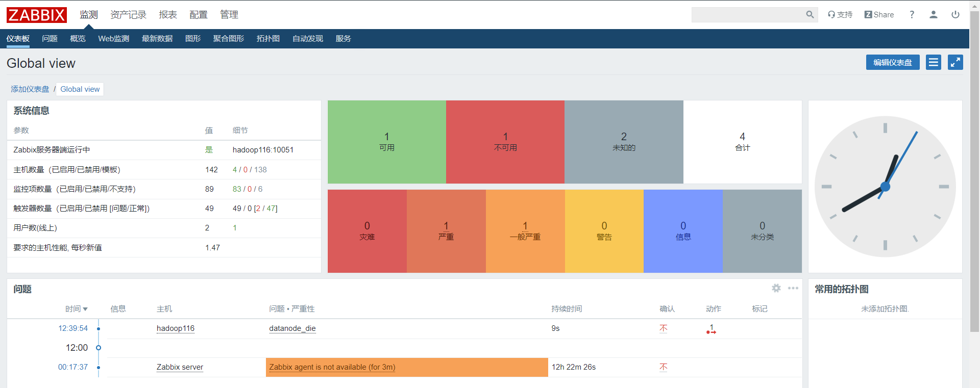
Task: Open the Share link
Action: coord(879,15)
